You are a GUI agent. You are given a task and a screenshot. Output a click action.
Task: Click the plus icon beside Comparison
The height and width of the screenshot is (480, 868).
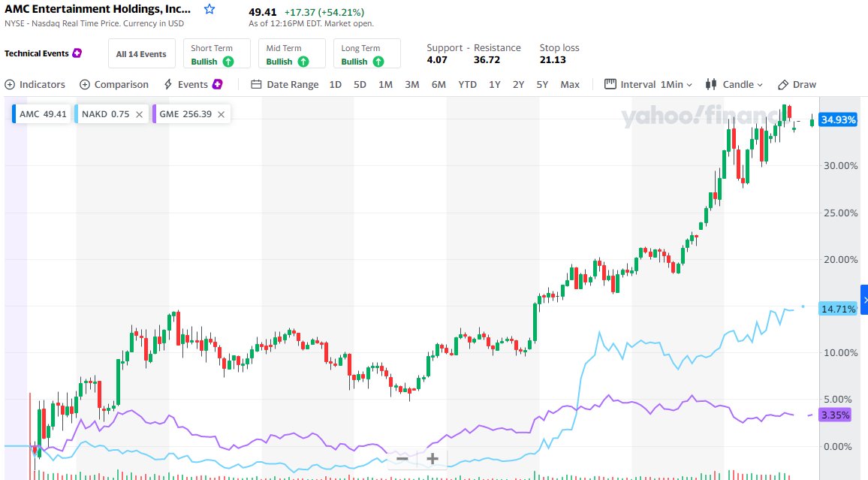pos(85,85)
